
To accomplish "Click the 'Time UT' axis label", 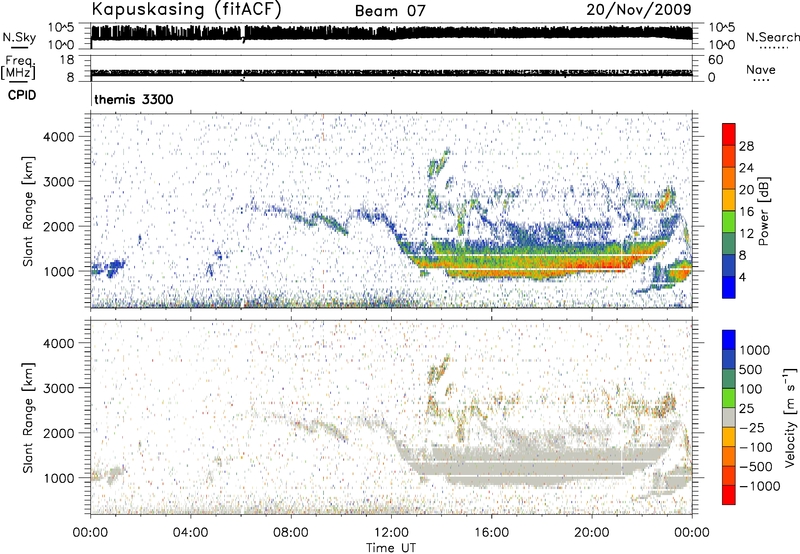I will point(391,547).
